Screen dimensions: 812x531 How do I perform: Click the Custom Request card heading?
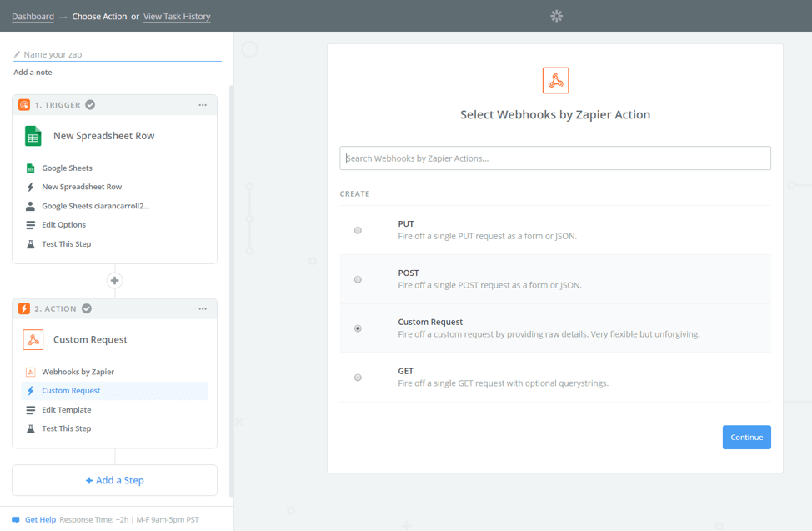tap(90, 340)
